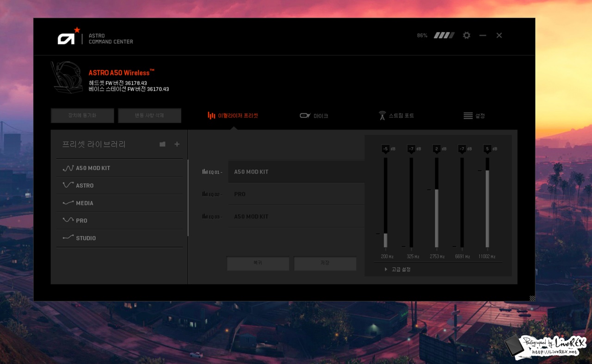Click 86% battery percentage text

422,36
